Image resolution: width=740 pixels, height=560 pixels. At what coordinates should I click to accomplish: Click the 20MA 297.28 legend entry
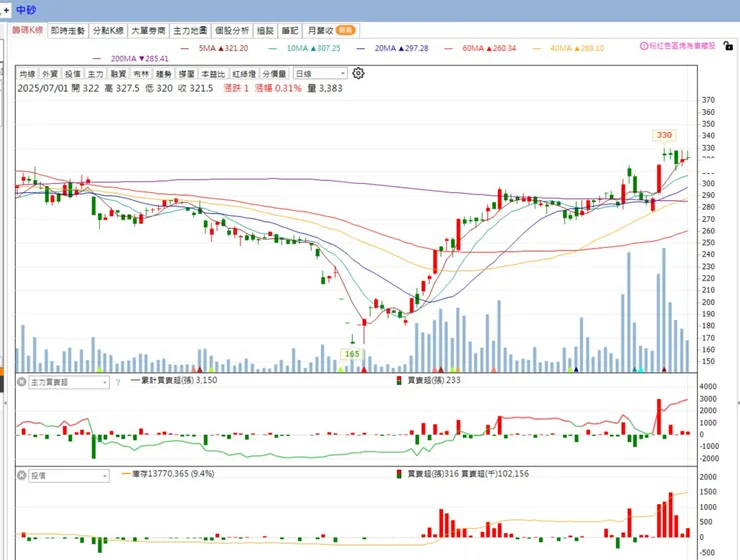click(393, 48)
